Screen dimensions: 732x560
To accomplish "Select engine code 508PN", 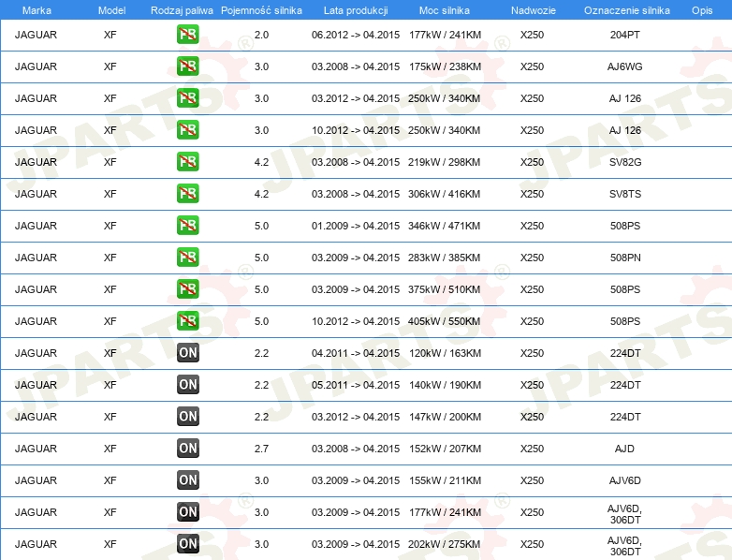I will (x=625, y=258).
